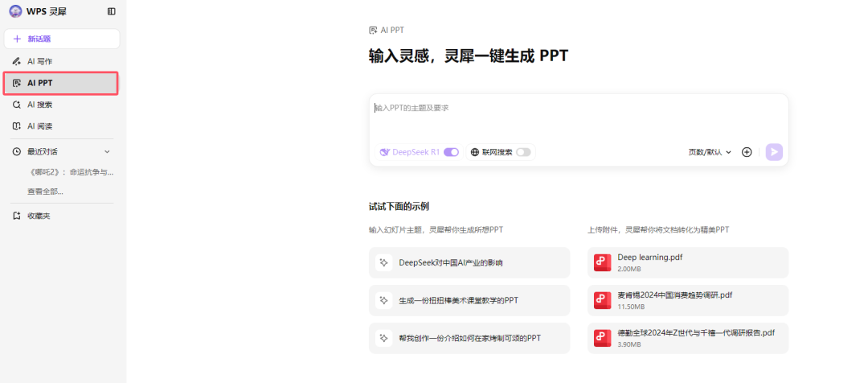
Task: Click sparkle icon beside 可颂 example
Action: coord(383,338)
